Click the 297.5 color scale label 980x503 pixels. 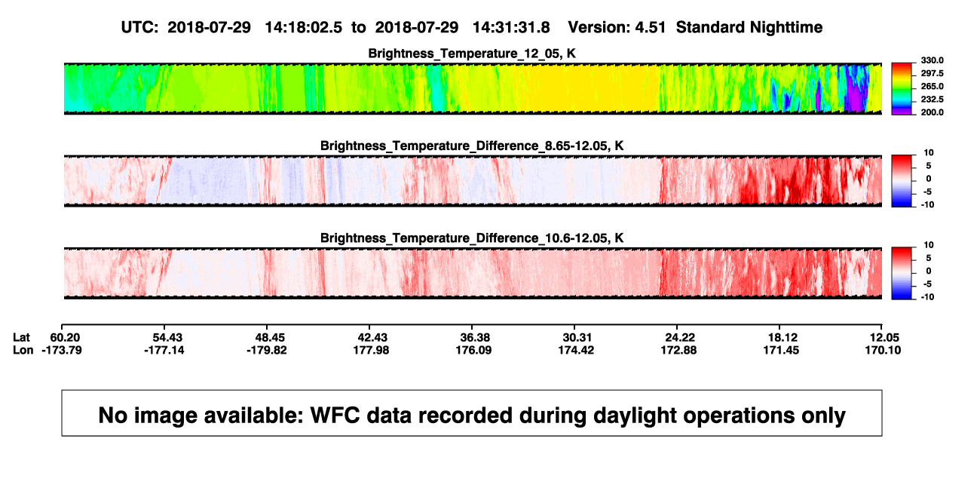(931, 73)
